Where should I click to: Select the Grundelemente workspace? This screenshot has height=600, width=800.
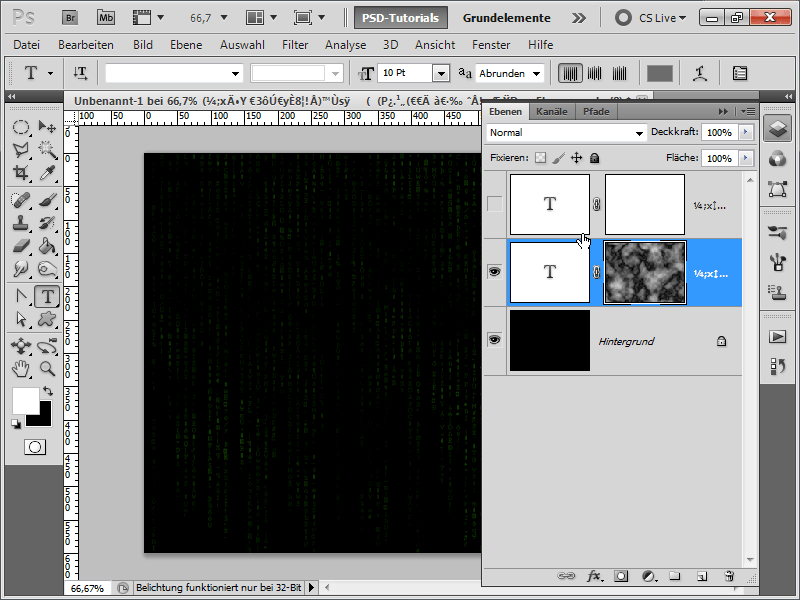(x=507, y=18)
